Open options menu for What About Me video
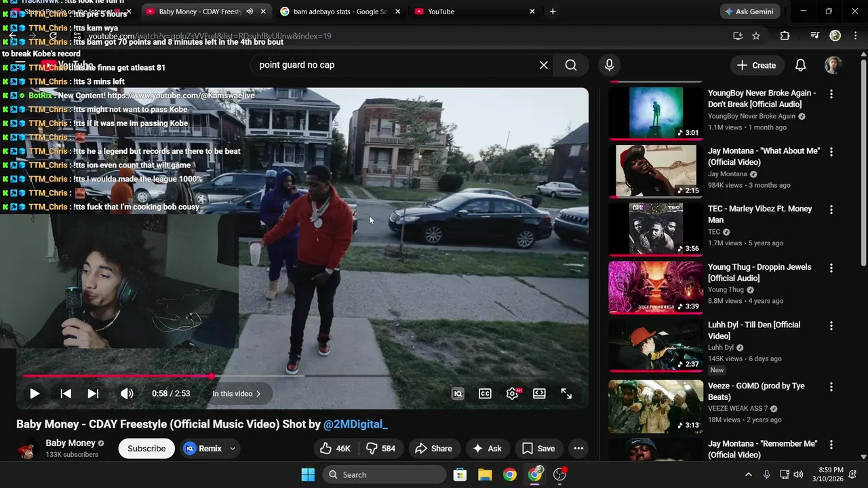The height and width of the screenshot is (488, 868). coord(831,152)
